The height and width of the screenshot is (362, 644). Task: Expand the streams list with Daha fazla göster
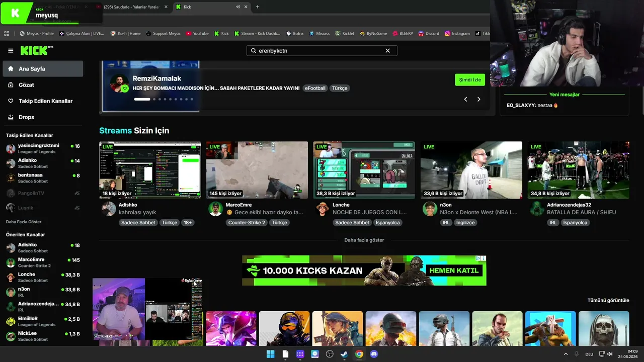(x=364, y=240)
